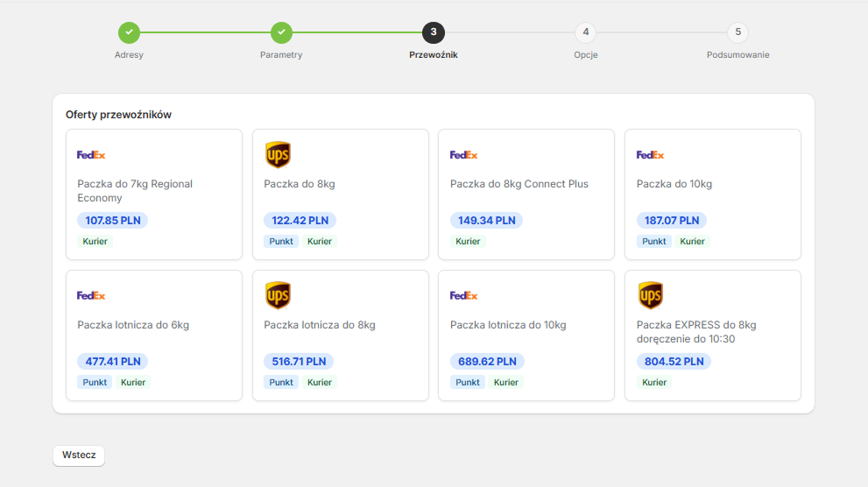Click FedEx logo on Paczka lotnicza do 10kg

click(x=463, y=295)
